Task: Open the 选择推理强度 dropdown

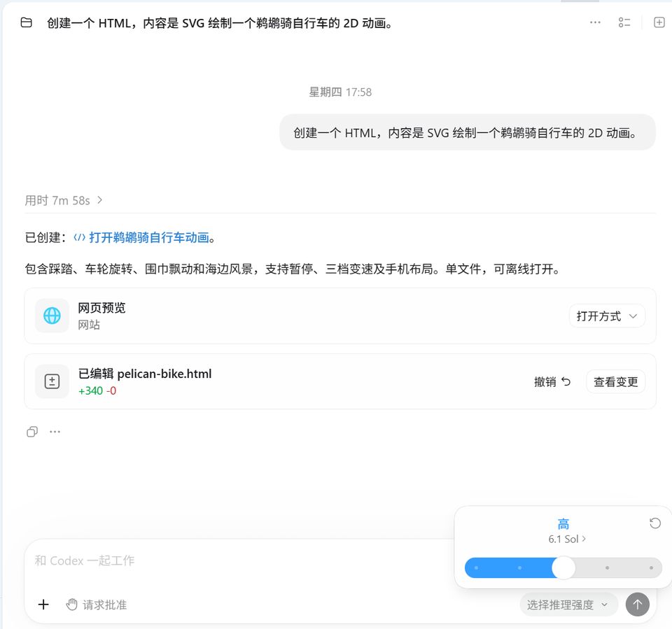Action: pyautogui.click(x=568, y=605)
